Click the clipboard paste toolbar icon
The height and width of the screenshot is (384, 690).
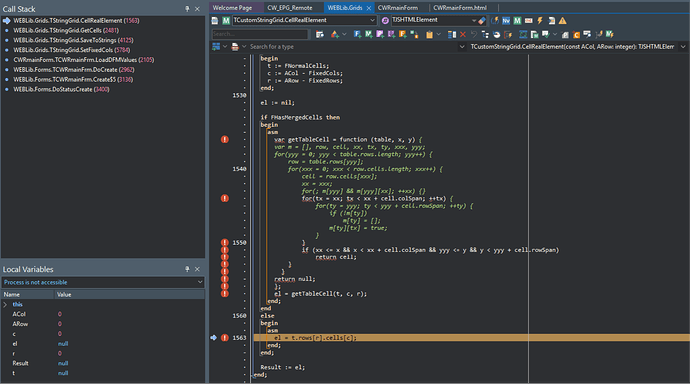click(x=429, y=34)
